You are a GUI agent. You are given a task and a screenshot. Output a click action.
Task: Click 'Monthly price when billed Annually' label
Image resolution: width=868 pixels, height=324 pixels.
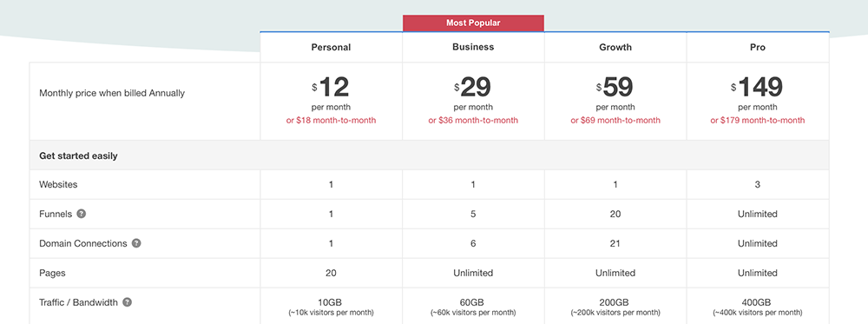coord(112,93)
